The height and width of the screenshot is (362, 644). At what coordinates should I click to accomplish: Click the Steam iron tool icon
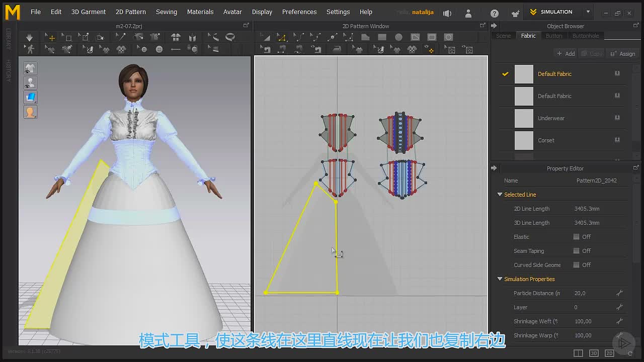(337, 49)
